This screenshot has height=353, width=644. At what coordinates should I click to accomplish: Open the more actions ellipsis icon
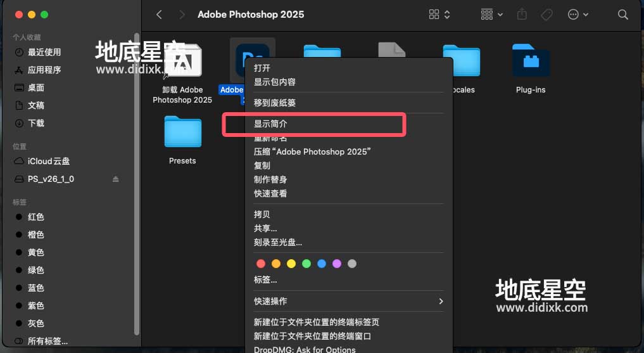(x=573, y=15)
